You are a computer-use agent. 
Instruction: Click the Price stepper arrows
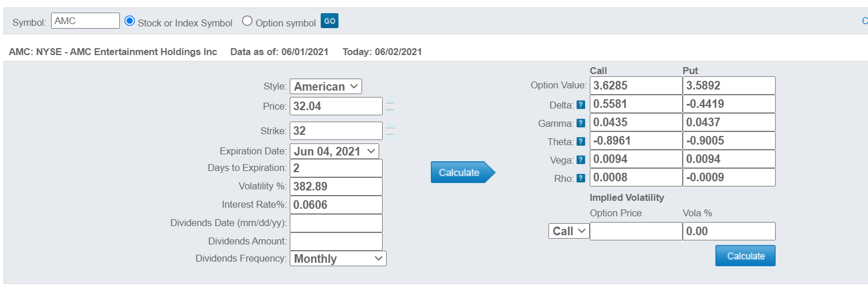tap(390, 107)
